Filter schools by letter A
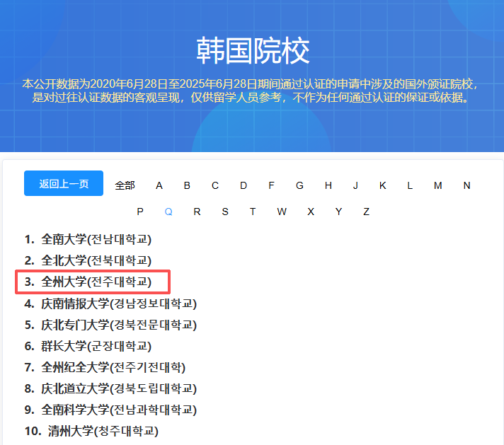 point(159,185)
